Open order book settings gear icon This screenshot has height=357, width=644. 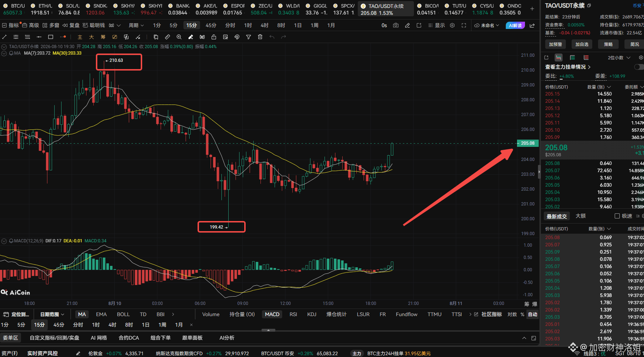tap(641, 58)
